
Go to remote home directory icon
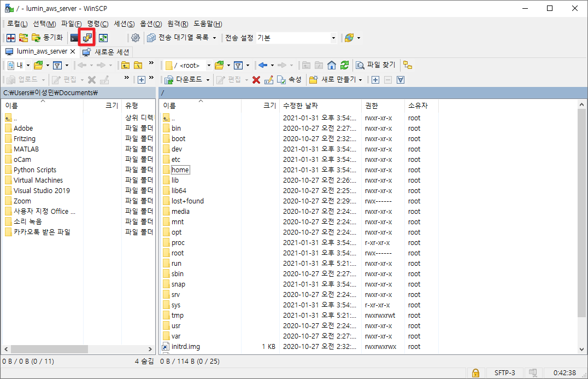pos(332,66)
